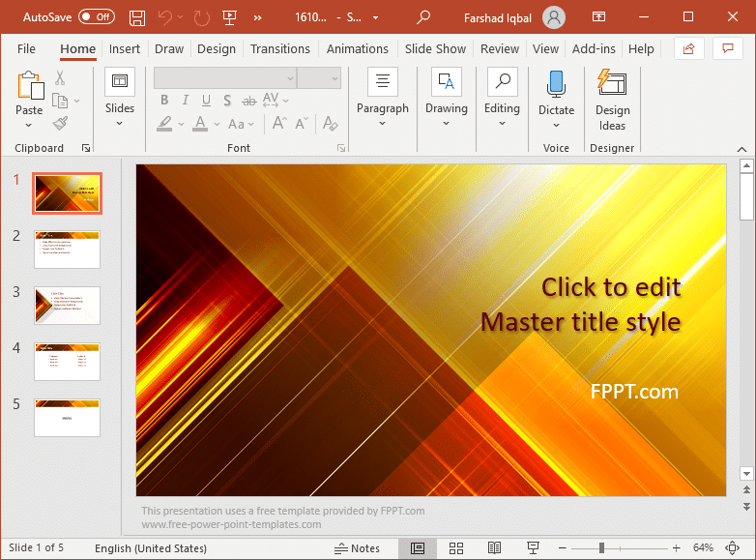This screenshot has width=756, height=560.
Task: Toggle AutoSave switch
Action: tap(96, 17)
